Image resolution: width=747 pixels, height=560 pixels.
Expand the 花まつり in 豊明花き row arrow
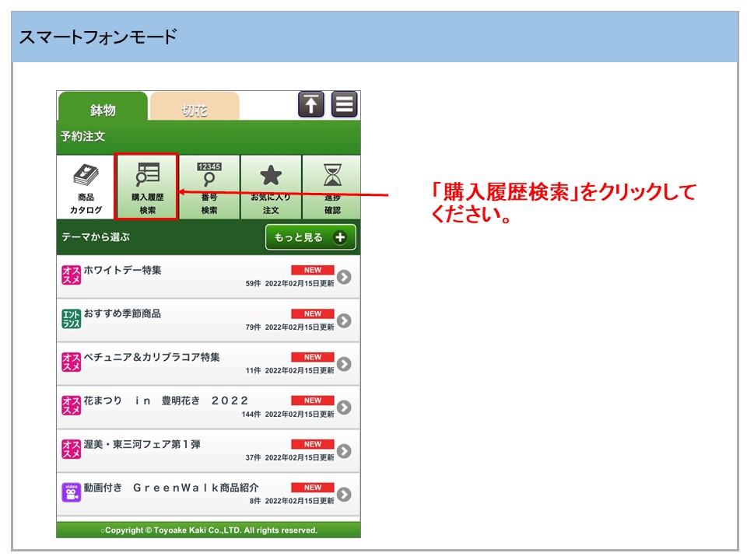tap(344, 408)
